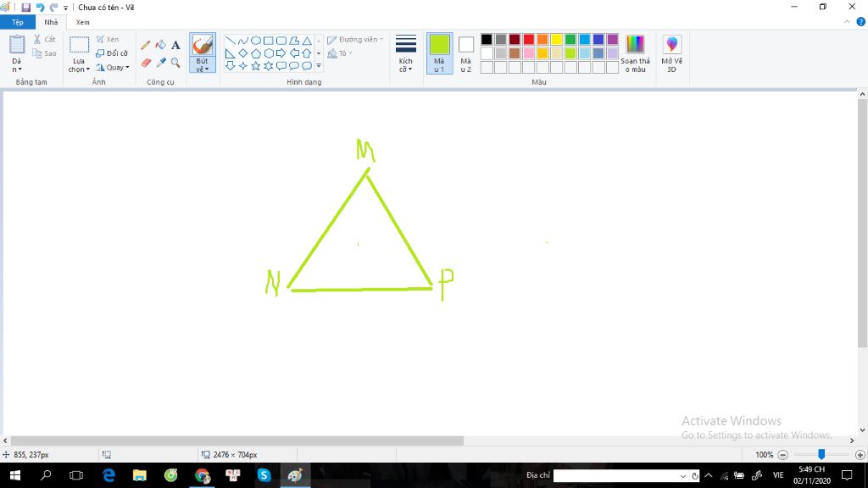Select the Magnifier tool

click(175, 63)
